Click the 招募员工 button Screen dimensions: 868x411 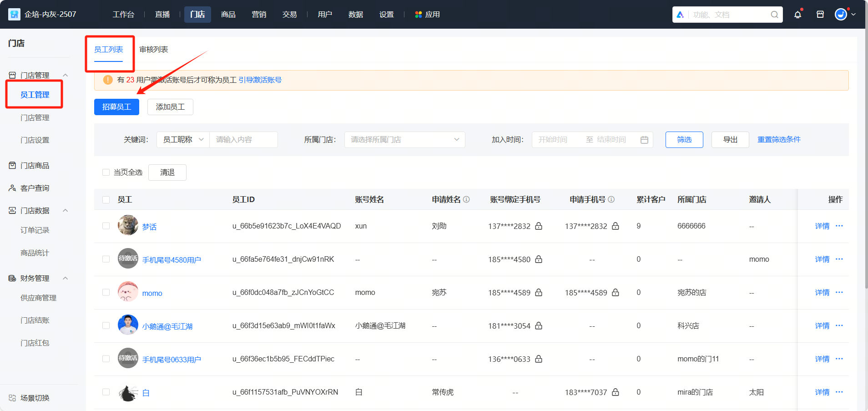click(x=116, y=107)
